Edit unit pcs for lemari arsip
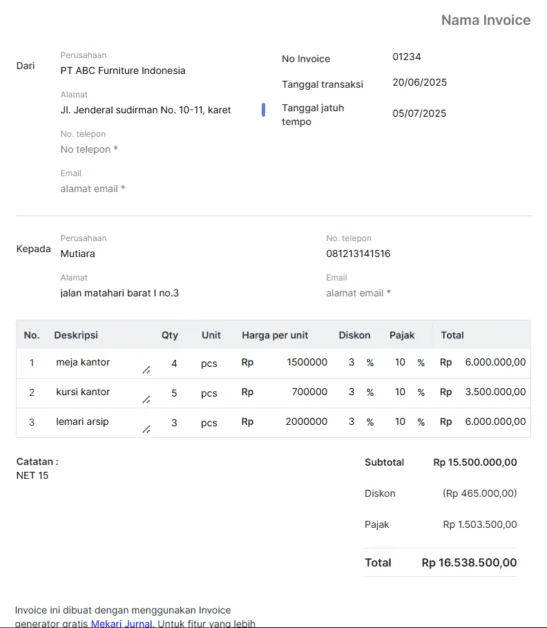The width and height of the screenshot is (547, 628). 209,423
